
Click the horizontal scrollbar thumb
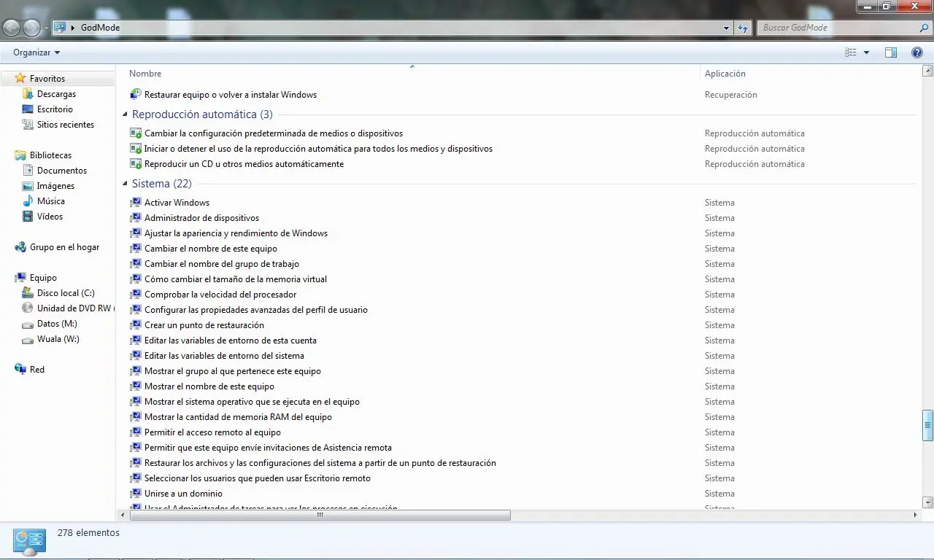[x=320, y=515]
